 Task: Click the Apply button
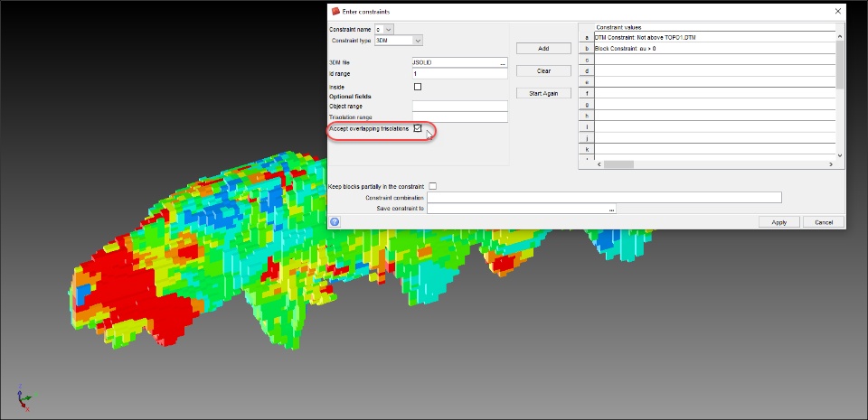778,222
